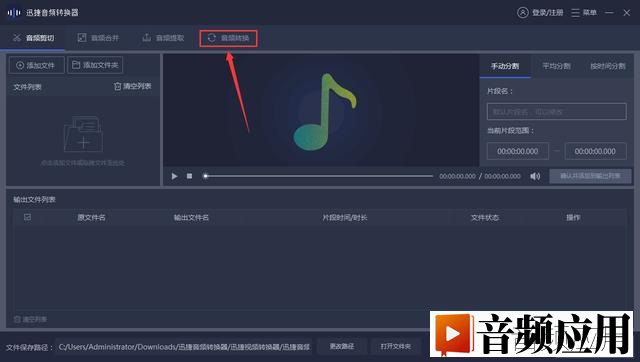
Task: Click the user account login icon
Action: pos(522,13)
